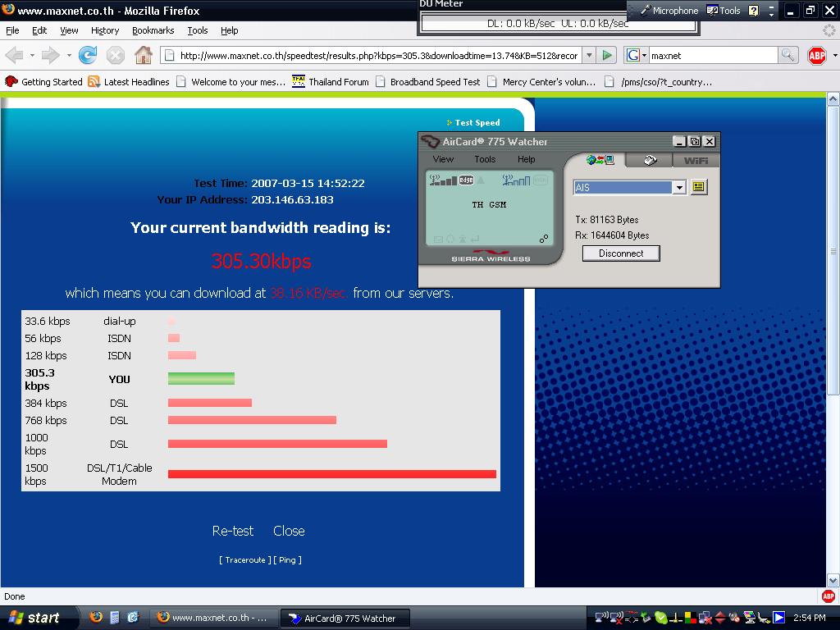This screenshot has height=630, width=840.
Task: Open Firefox File menu
Action: coord(12,30)
